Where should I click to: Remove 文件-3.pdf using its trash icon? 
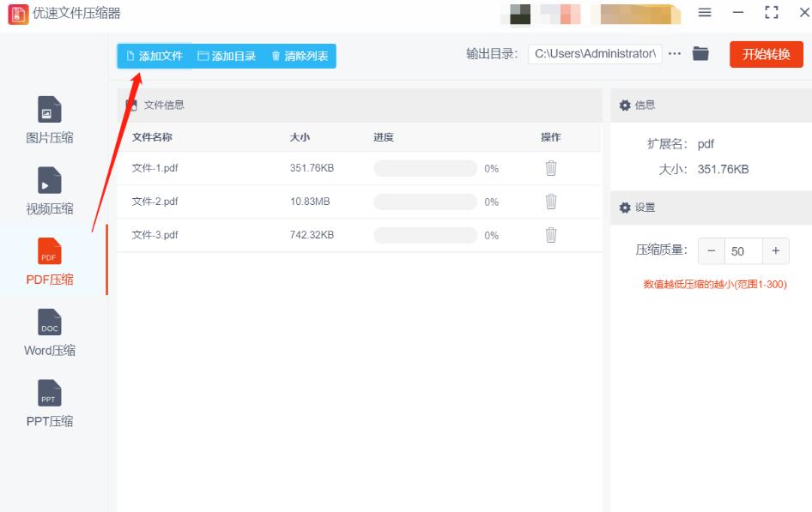coord(550,234)
